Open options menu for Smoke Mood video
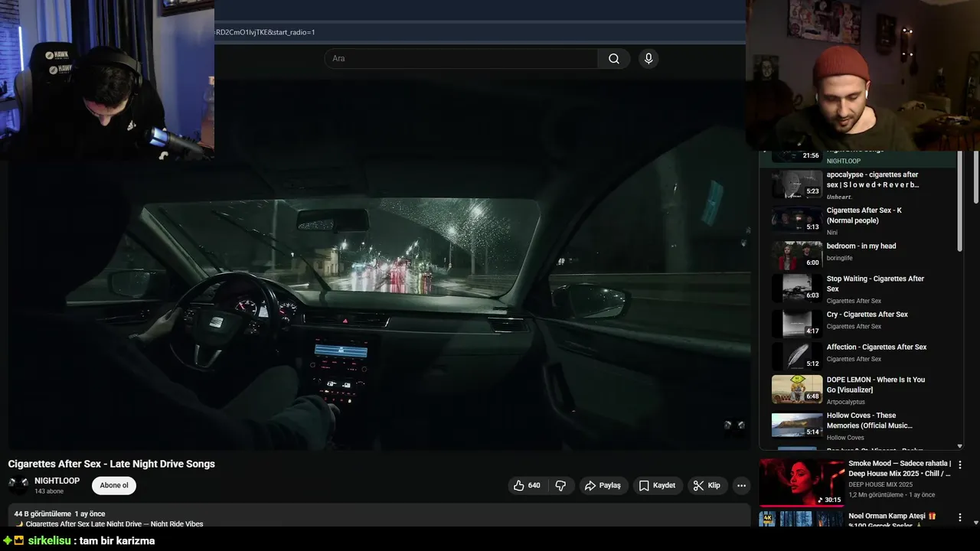 coord(960,465)
